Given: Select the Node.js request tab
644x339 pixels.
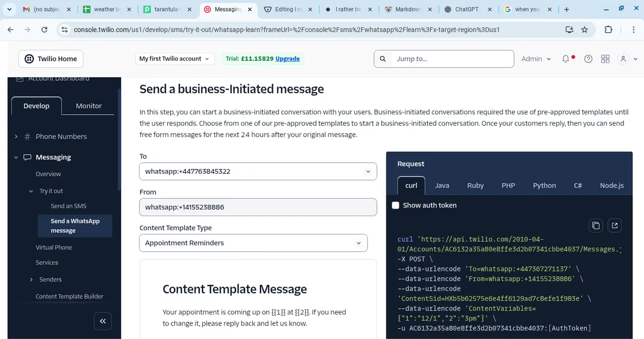Looking at the screenshot, I should pos(611,186).
